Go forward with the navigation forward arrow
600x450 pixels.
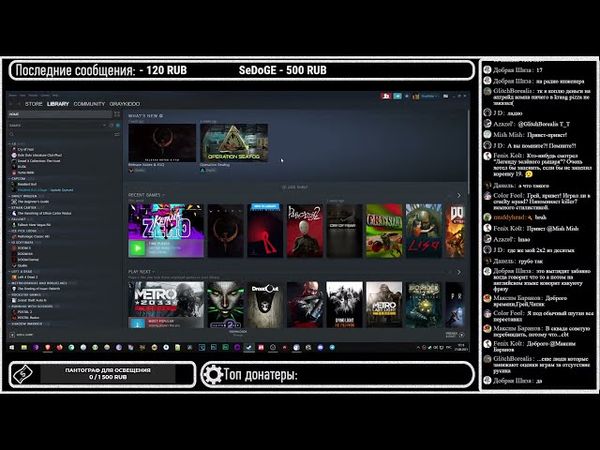pyautogui.click(x=18, y=104)
